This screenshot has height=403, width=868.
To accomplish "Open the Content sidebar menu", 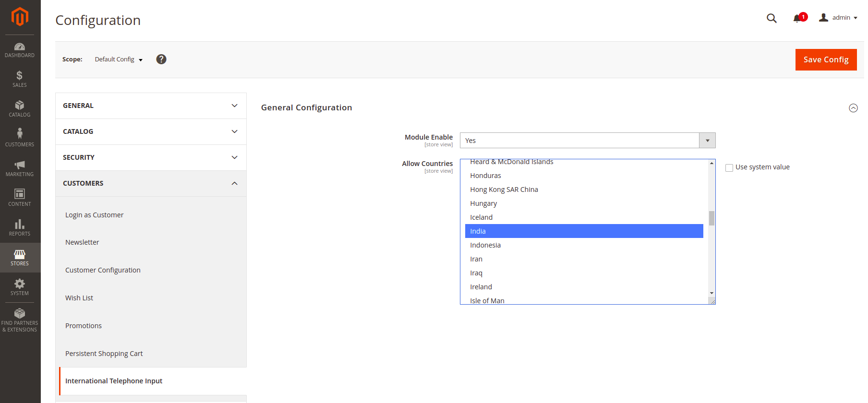I will click(20, 198).
